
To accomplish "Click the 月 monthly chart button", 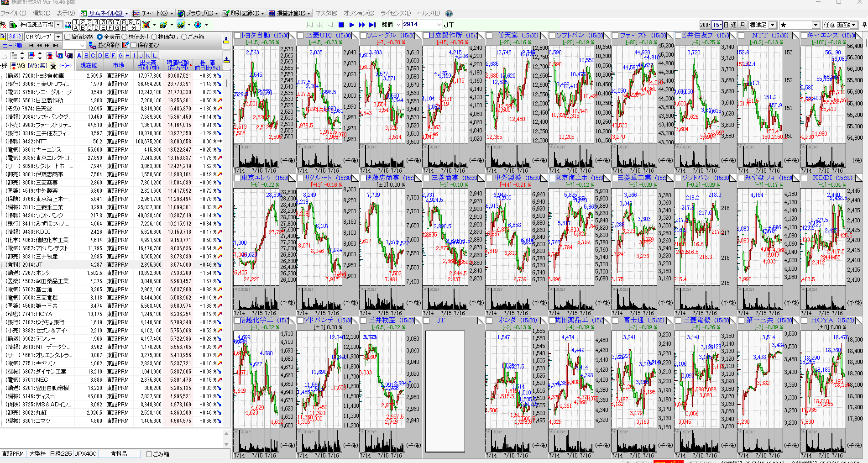I will [x=743, y=25].
